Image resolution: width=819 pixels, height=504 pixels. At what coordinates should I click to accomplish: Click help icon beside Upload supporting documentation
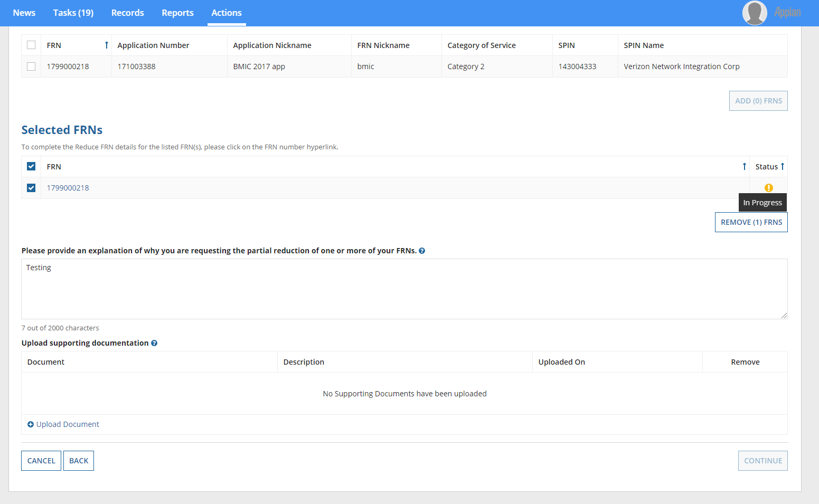click(154, 343)
